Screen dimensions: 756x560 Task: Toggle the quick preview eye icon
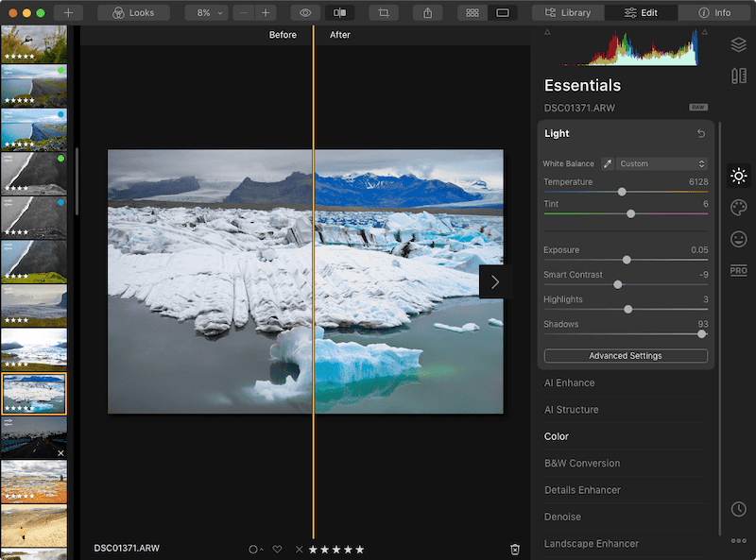(303, 12)
